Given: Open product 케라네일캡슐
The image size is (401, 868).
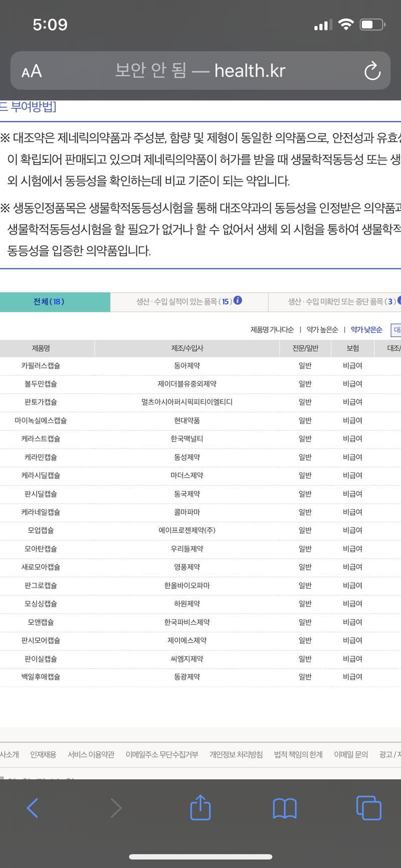Looking at the screenshot, I should click(x=41, y=512).
